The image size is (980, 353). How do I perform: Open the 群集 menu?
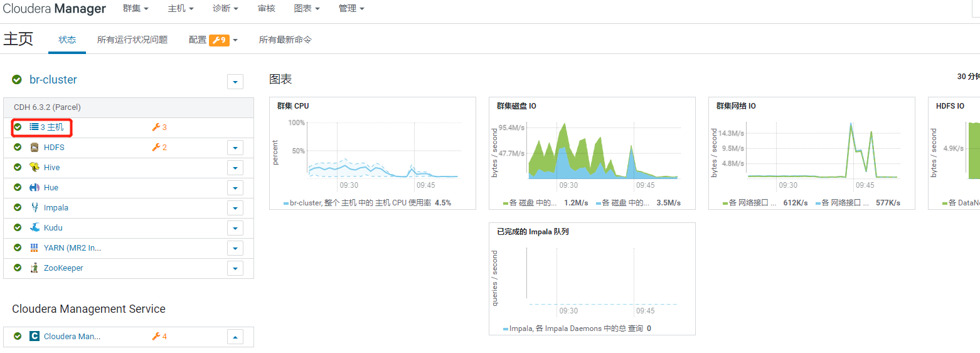(136, 9)
